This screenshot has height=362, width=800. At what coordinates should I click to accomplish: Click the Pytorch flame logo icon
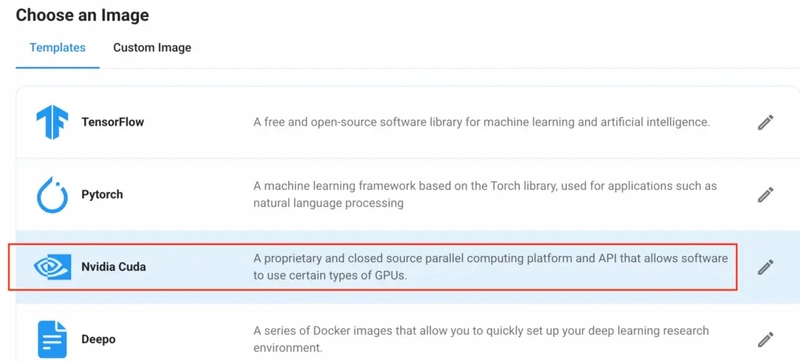click(52, 195)
